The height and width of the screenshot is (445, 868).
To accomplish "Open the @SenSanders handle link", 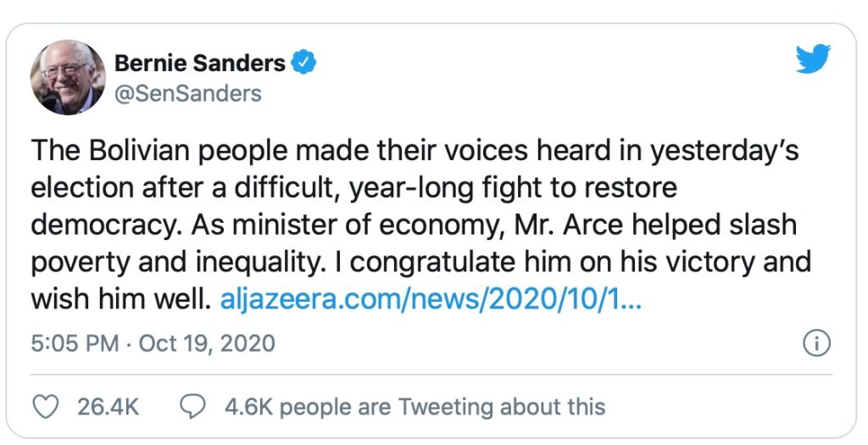I will point(187,92).
